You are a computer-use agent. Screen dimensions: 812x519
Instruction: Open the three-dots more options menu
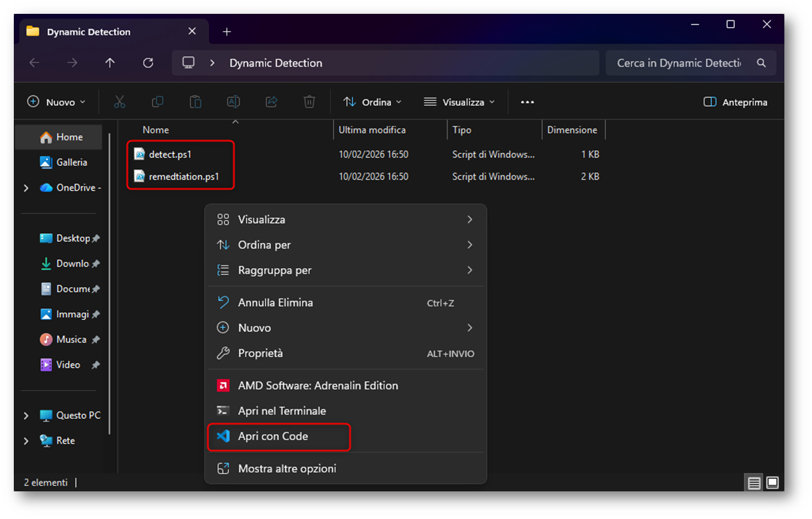click(527, 102)
